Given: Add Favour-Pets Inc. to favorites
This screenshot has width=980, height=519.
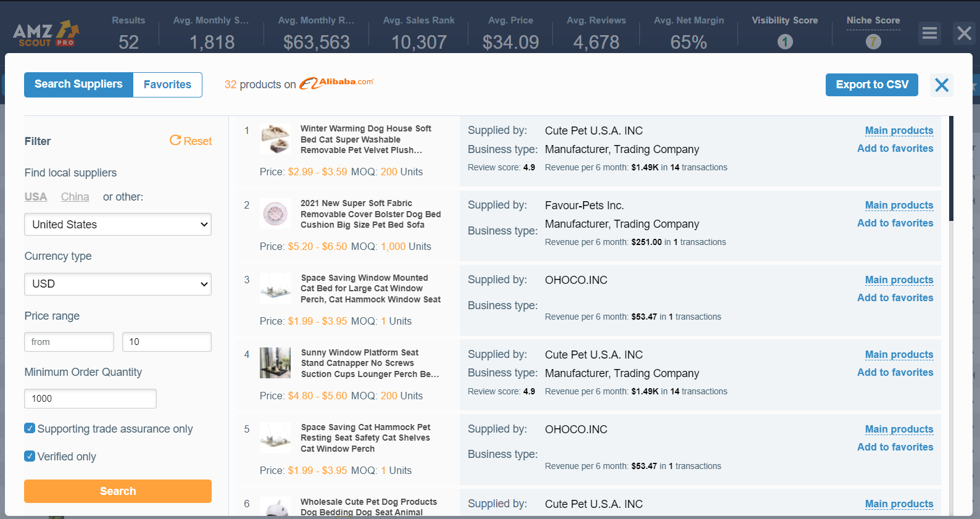Looking at the screenshot, I should (895, 223).
